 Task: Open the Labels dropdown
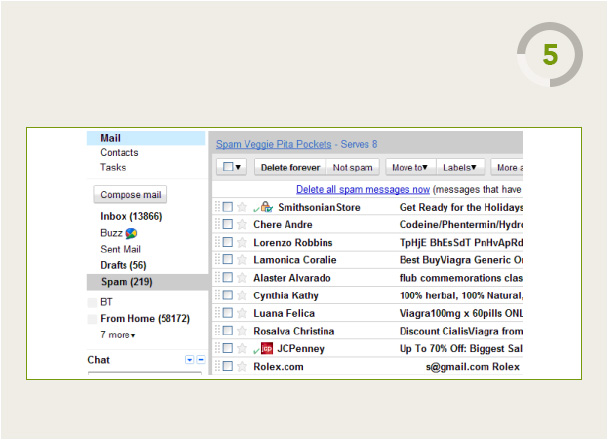[460, 167]
